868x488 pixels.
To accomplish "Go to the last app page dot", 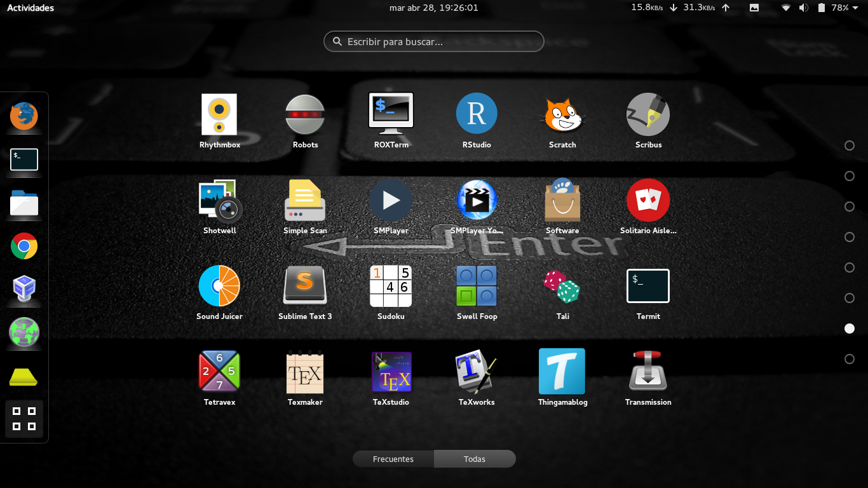I will [x=850, y=359].
